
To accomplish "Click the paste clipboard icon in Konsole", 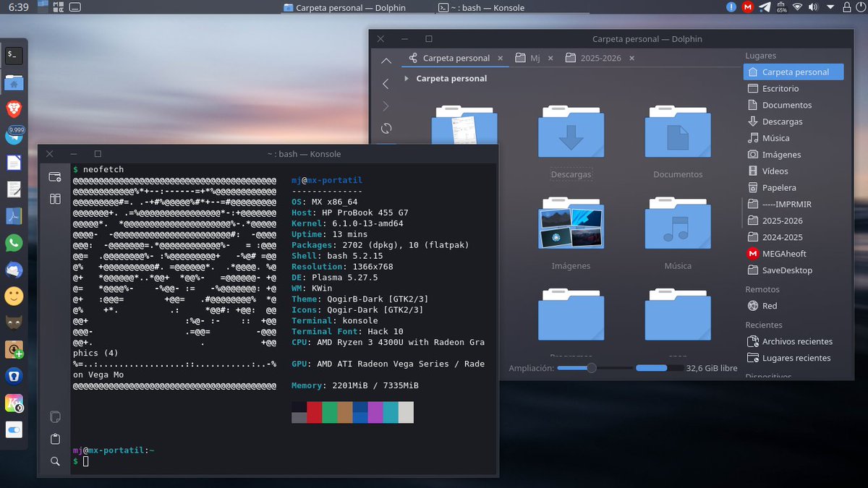I will point(55,439).
